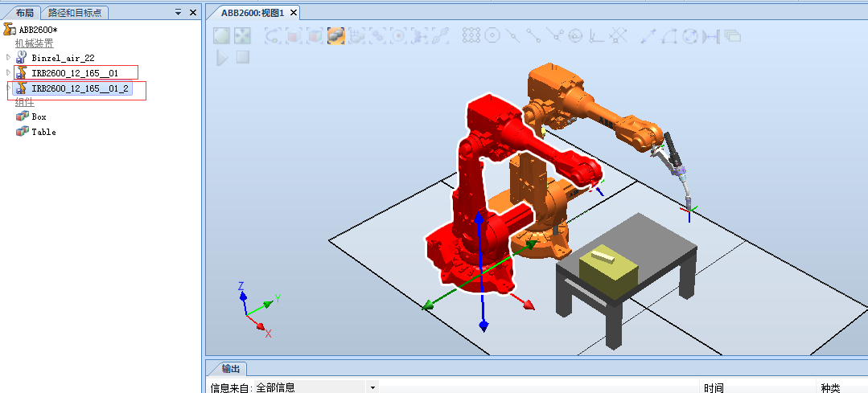Select the Body selection level icon

point(315,36)
